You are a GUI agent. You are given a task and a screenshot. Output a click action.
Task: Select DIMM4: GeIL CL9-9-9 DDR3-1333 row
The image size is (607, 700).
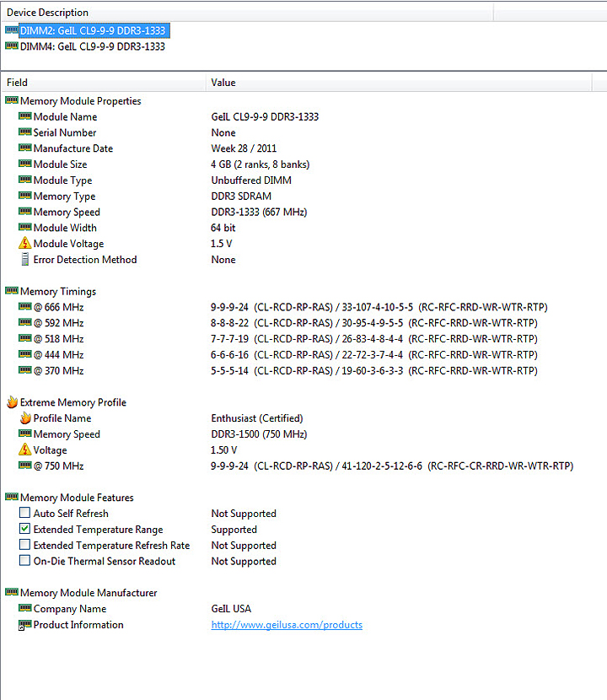pyautogui.click(x=93, y=46)
